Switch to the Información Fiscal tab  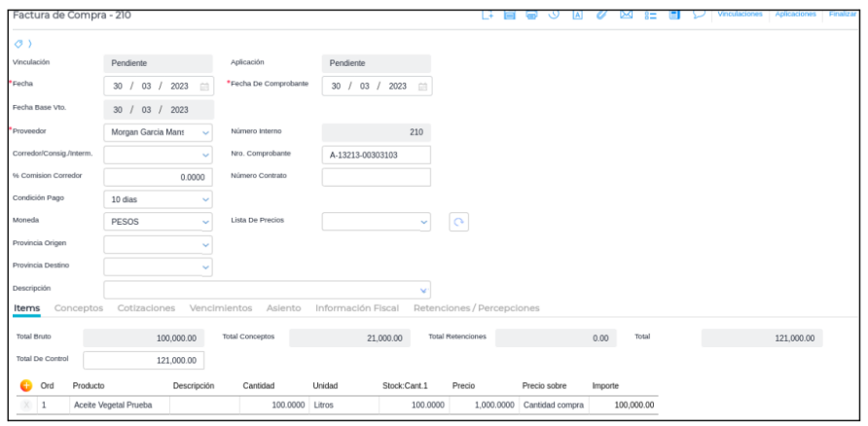(357, 308)
